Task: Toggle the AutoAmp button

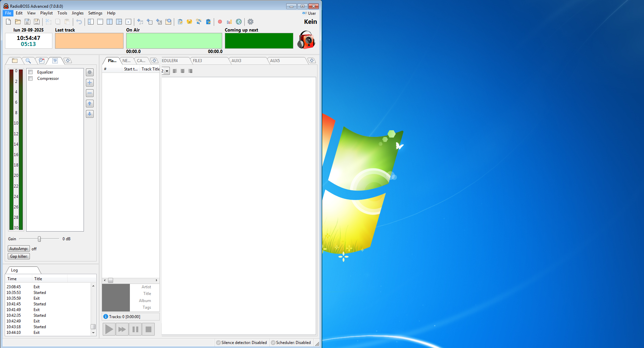Action: [19, 249]
